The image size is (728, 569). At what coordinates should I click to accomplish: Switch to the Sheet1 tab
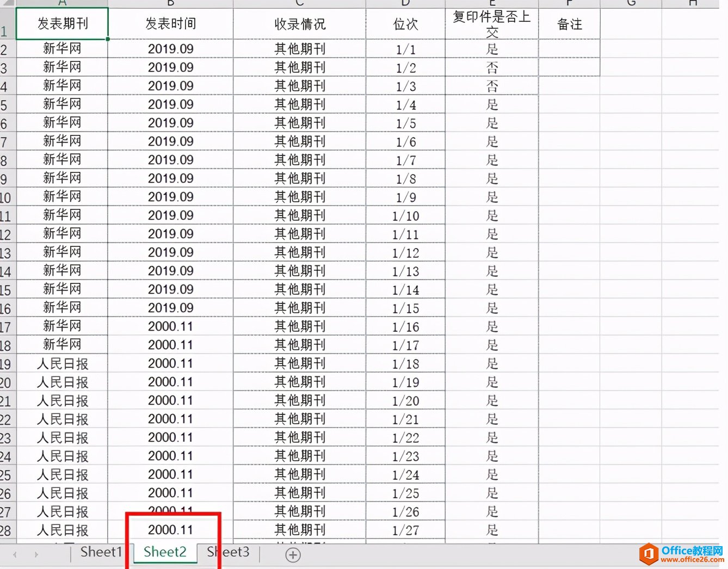(101, 552)
